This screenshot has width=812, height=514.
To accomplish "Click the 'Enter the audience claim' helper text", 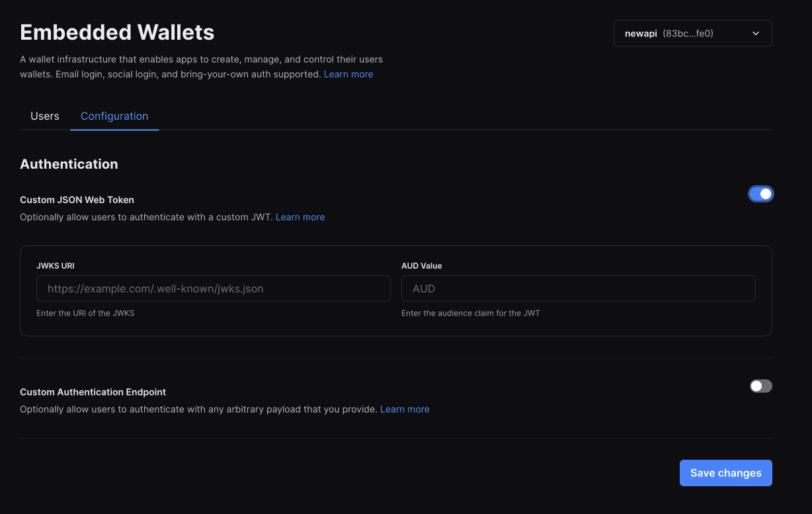I will pyautogui.click(x=470, y=313).
